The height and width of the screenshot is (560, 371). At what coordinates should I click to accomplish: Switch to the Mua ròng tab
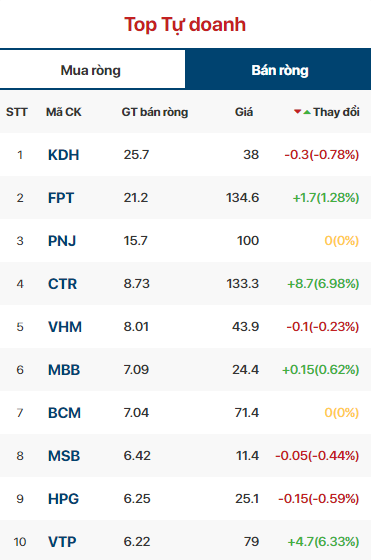tap(92, 70)
